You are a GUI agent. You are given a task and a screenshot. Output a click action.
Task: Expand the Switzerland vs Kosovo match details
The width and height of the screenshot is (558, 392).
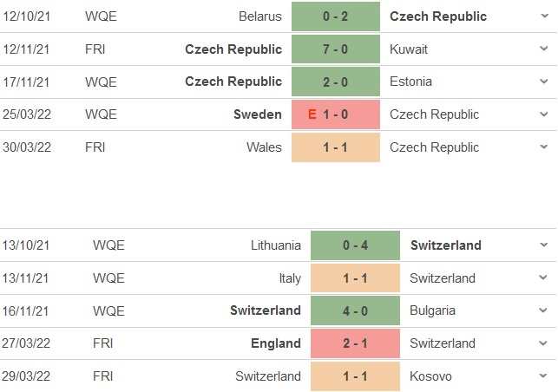coord(544,376)
